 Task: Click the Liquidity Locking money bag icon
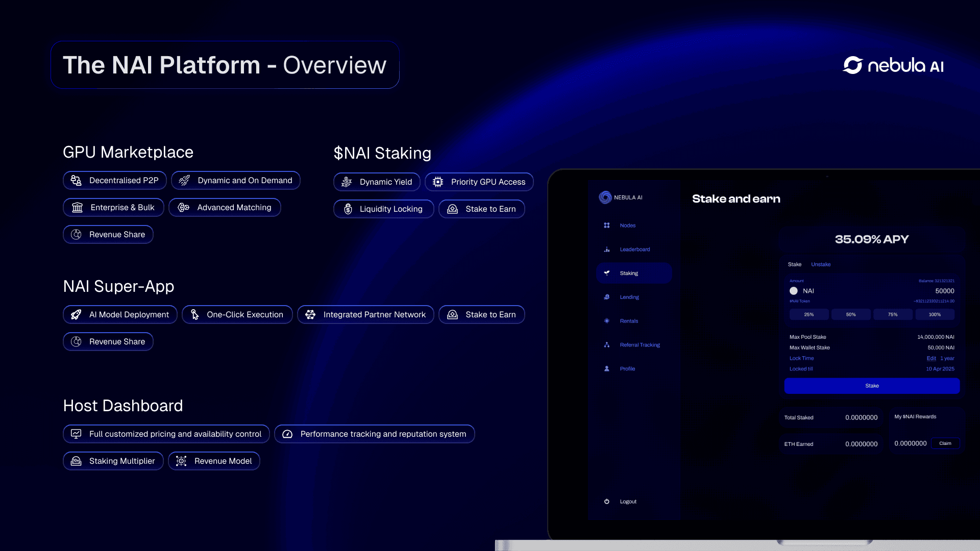point(348,209)
